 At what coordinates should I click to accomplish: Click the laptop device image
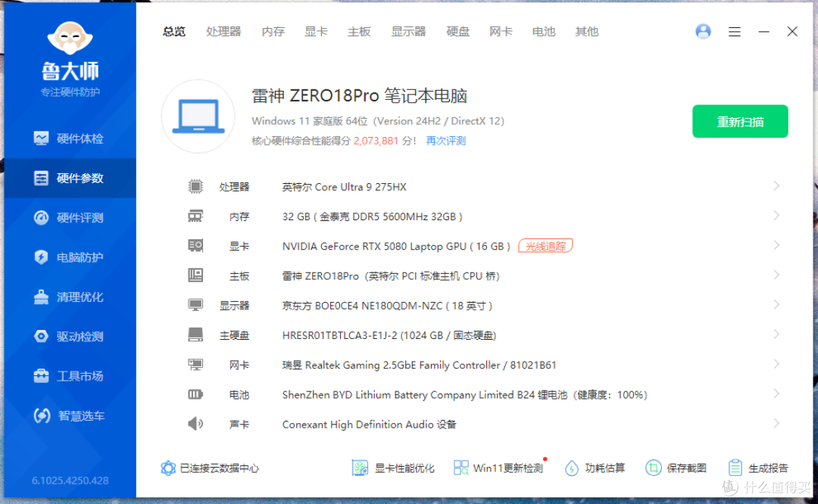pyautogui.click(x=198, y=117)
